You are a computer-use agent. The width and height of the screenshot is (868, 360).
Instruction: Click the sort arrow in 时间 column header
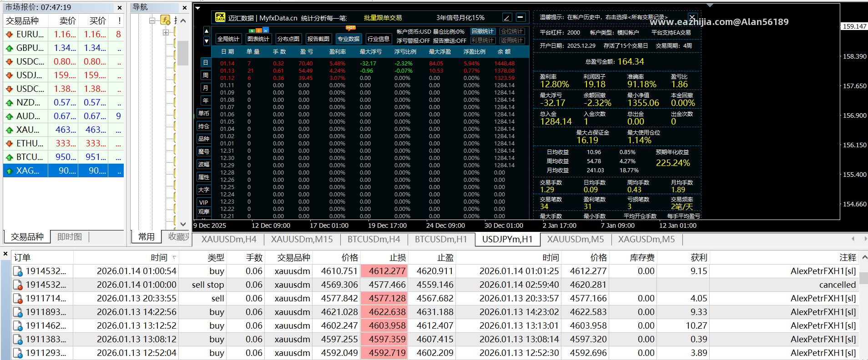tap(174, 258)
